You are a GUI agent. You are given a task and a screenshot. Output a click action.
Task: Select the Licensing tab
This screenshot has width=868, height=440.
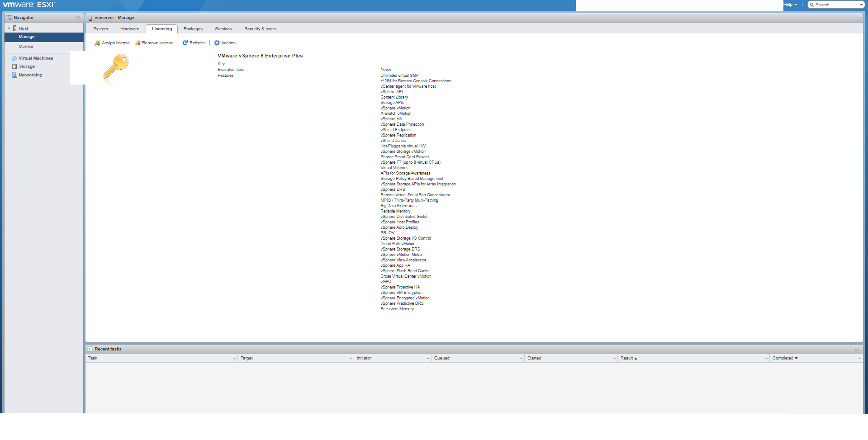pos(161,29)
